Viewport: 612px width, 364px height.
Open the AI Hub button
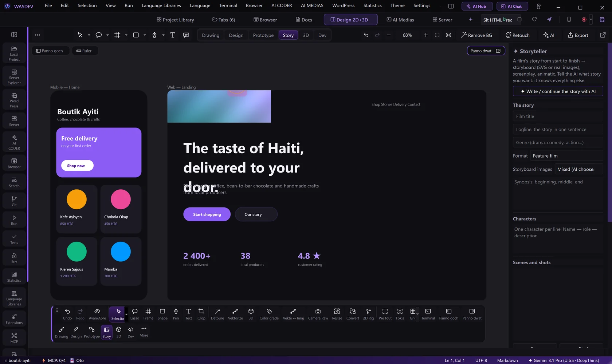pos(477,6)
